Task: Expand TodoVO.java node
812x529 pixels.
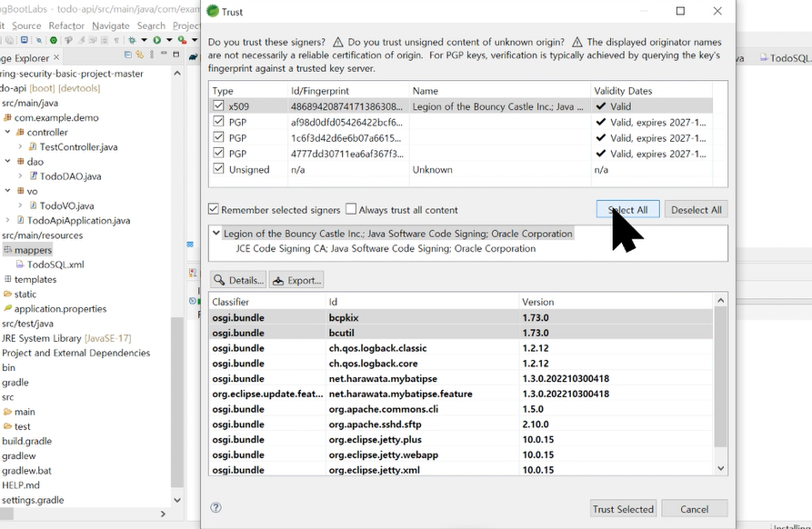Action: coord(20,205)
